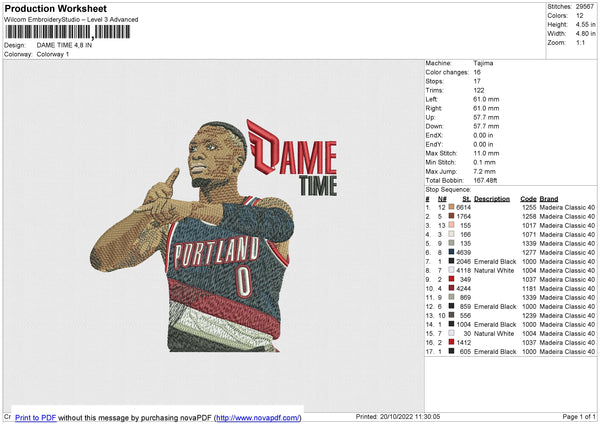Click the worksheet barcode
This screenshot has height=424, width=600.
click(x=68, y=32)
